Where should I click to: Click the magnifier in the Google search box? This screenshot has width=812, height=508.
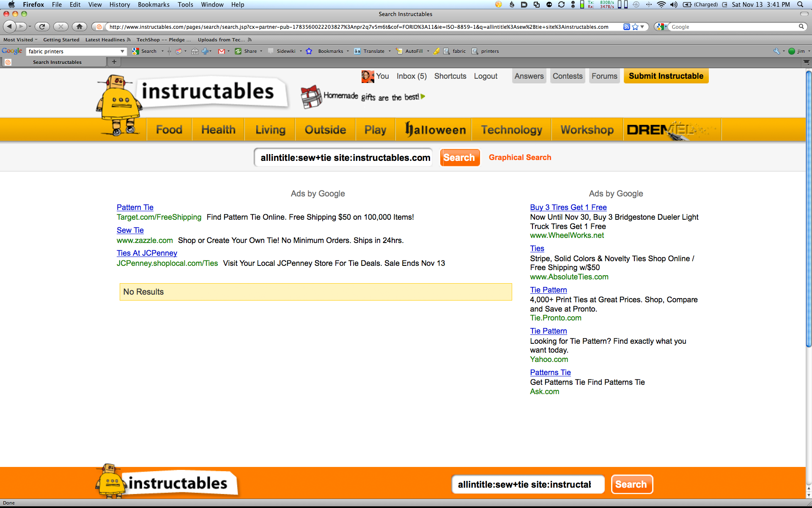pos(801,27)
